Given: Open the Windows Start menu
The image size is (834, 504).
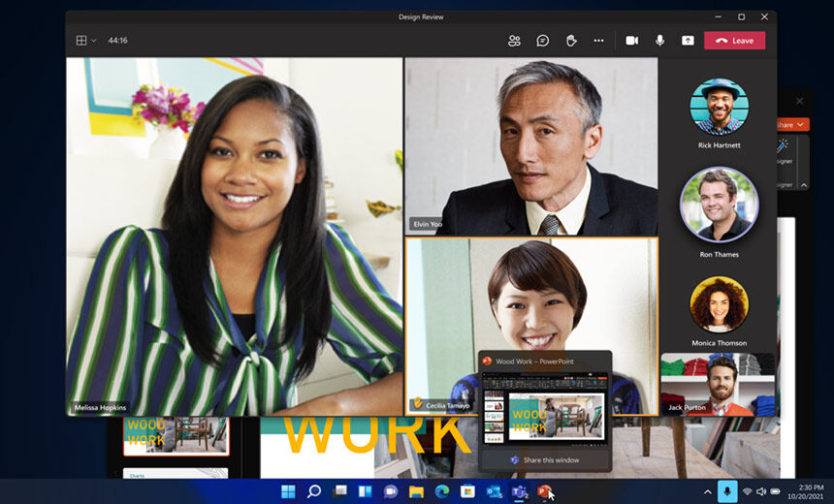Looking at the screenshot, I should point(288,491).
